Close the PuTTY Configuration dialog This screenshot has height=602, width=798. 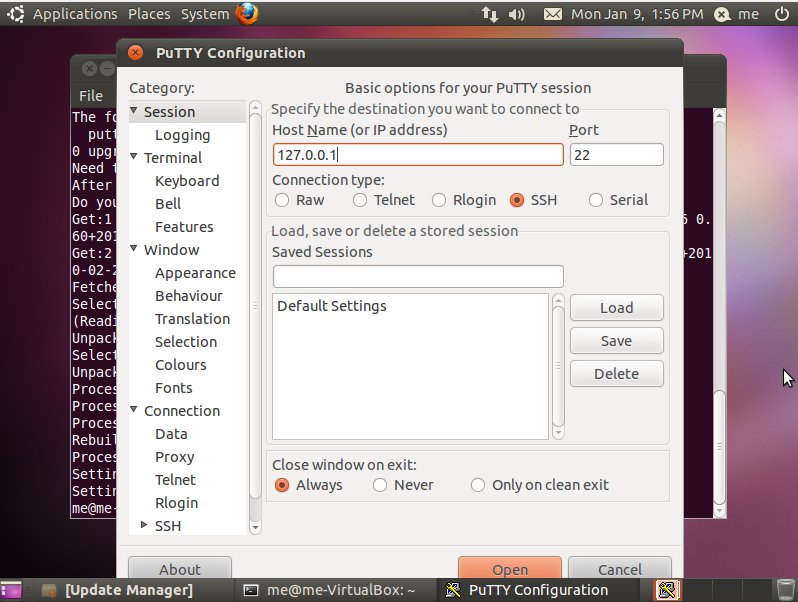point(135,52)
